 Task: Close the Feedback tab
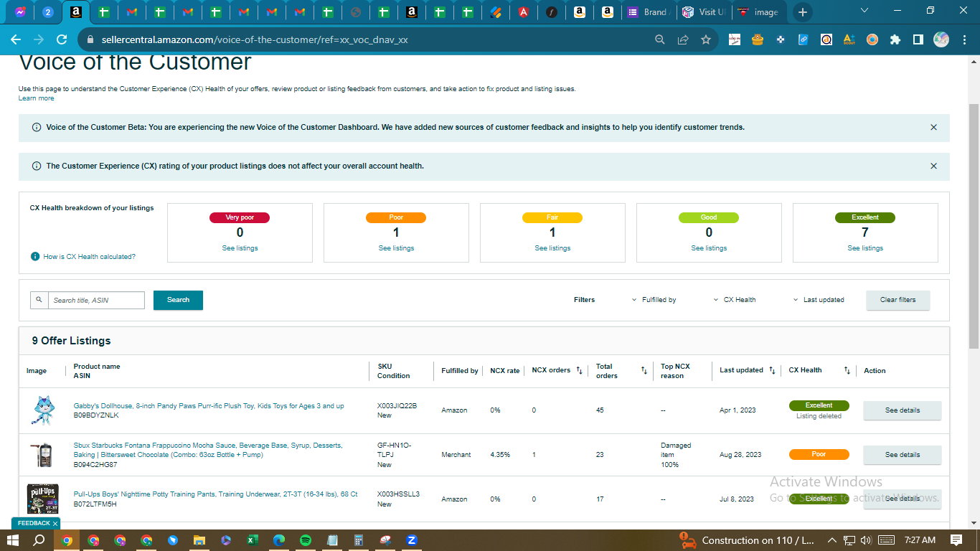coord(55,524)
